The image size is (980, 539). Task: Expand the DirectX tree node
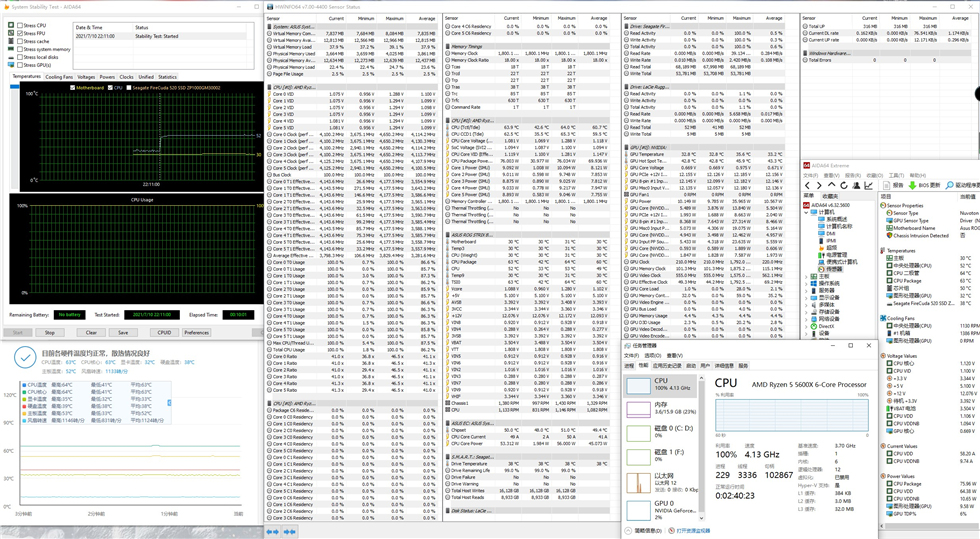(x=806, y=326)
